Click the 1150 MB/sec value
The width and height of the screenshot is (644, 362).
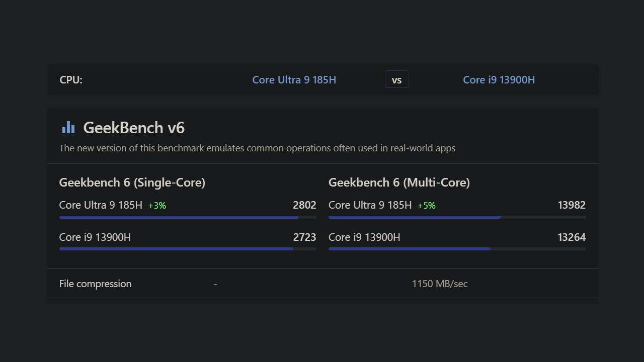[x=440, y=284]
